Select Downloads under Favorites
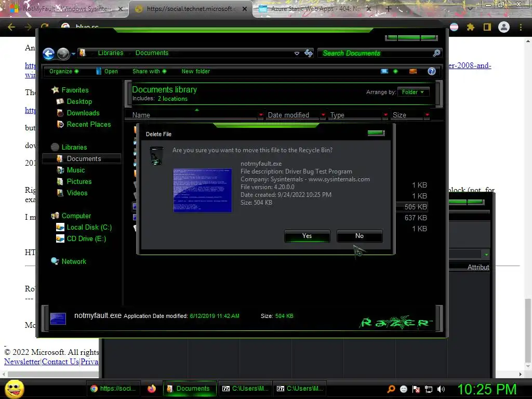Viewport: 532px width, 399px height. tap(78, 113)
